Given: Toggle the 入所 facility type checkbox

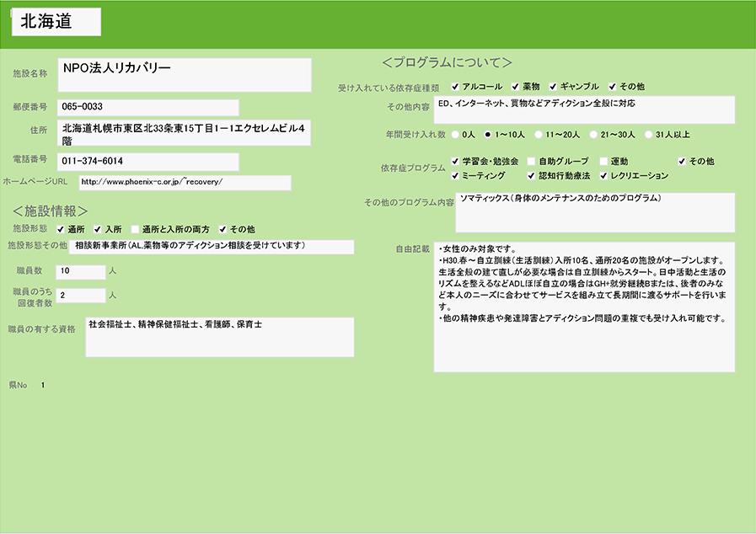Looking at the screenshot, I should point(98,229).
